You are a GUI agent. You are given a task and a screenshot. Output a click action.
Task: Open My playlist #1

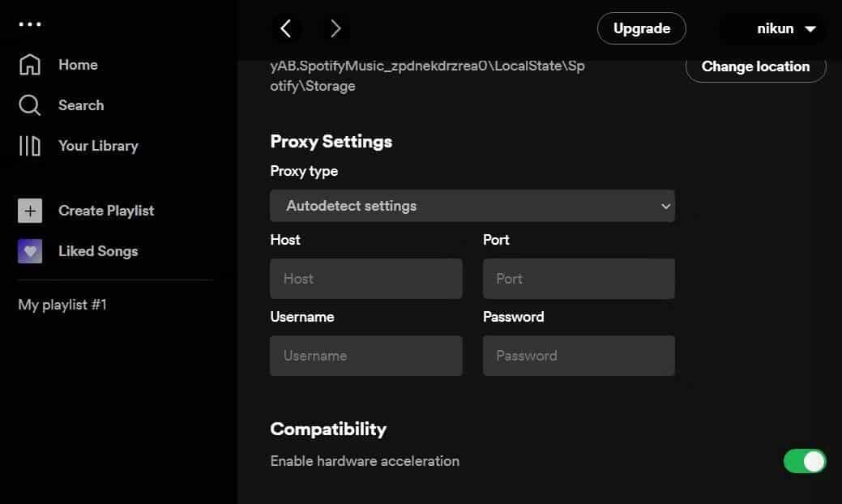(62, 305)
